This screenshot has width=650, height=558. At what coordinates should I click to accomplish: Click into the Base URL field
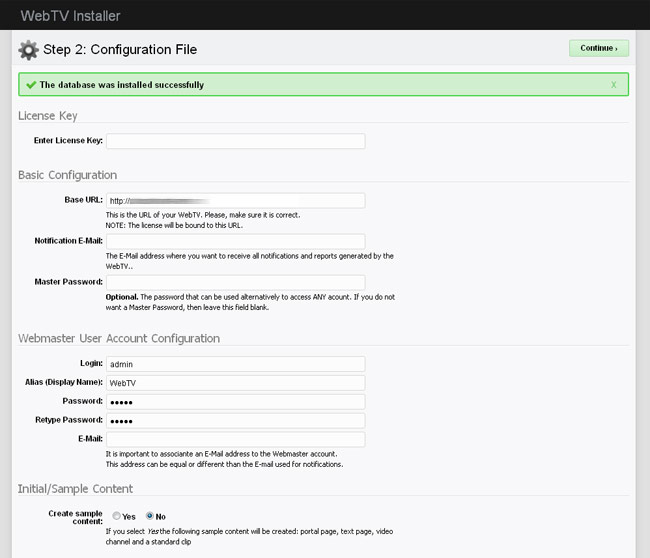235,201
